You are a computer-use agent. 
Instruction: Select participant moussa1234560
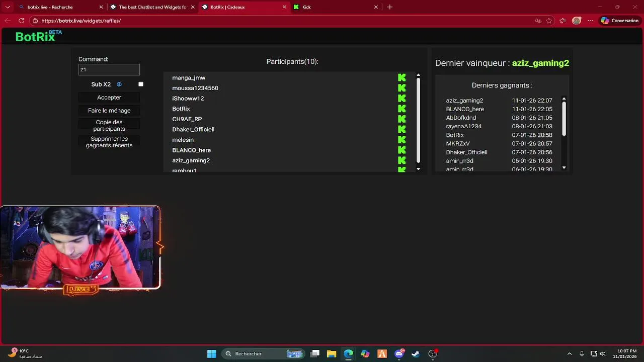pyautogui.click(x=195, y=88)
